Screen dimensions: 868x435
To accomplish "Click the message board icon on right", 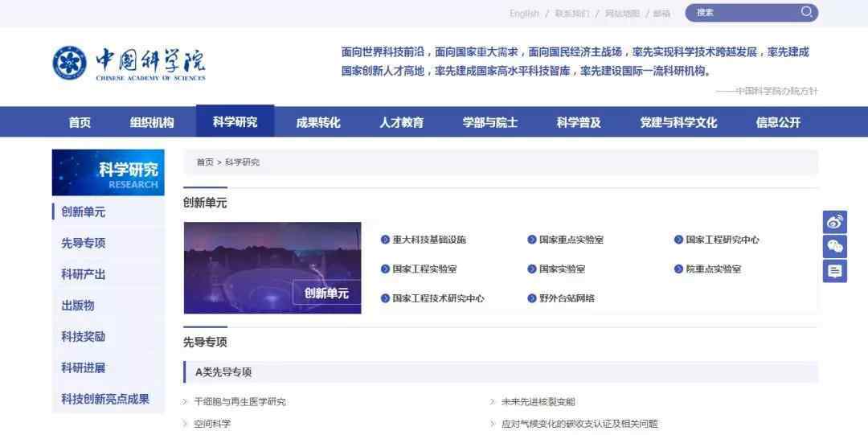I will pyautogui.click(x=835, y=271).
